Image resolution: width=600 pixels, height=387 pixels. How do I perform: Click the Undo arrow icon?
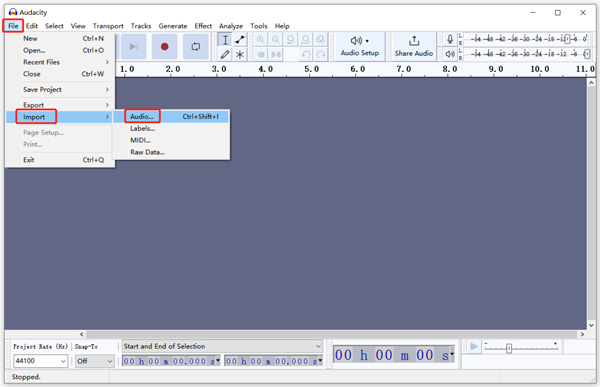tap(306, 54)
